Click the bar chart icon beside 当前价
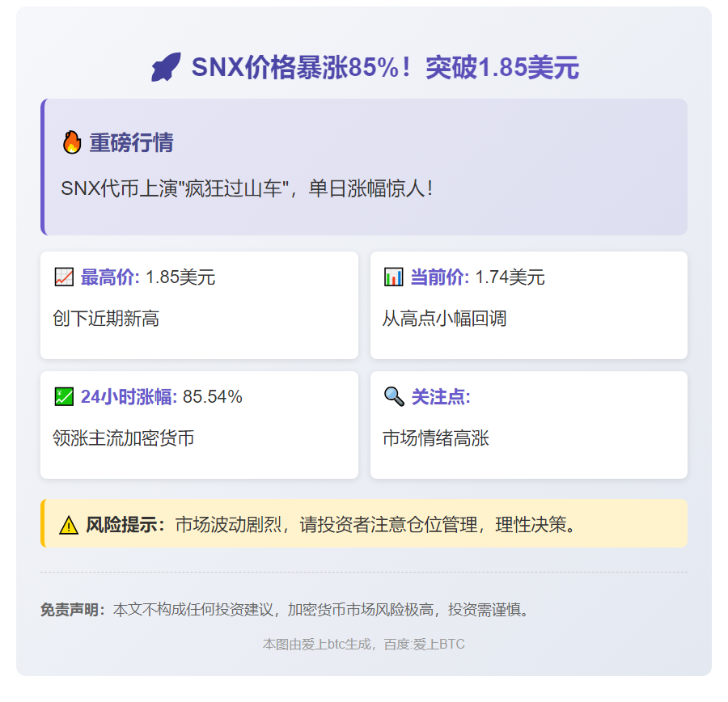728x702 pixels. 394,277
